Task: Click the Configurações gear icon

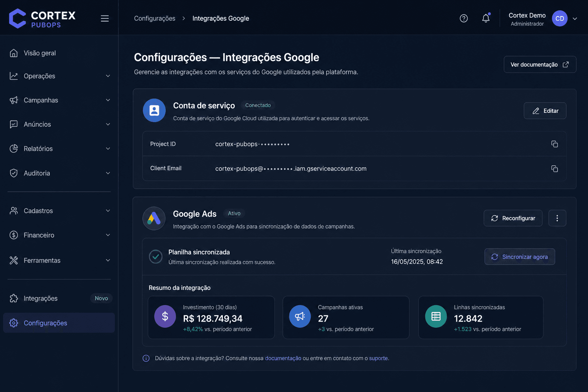Action: click(14, 323)
